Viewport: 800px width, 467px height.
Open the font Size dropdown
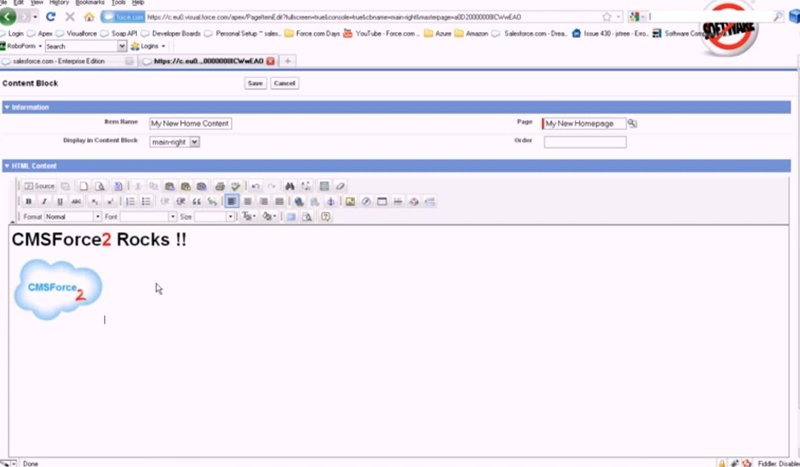214,217
